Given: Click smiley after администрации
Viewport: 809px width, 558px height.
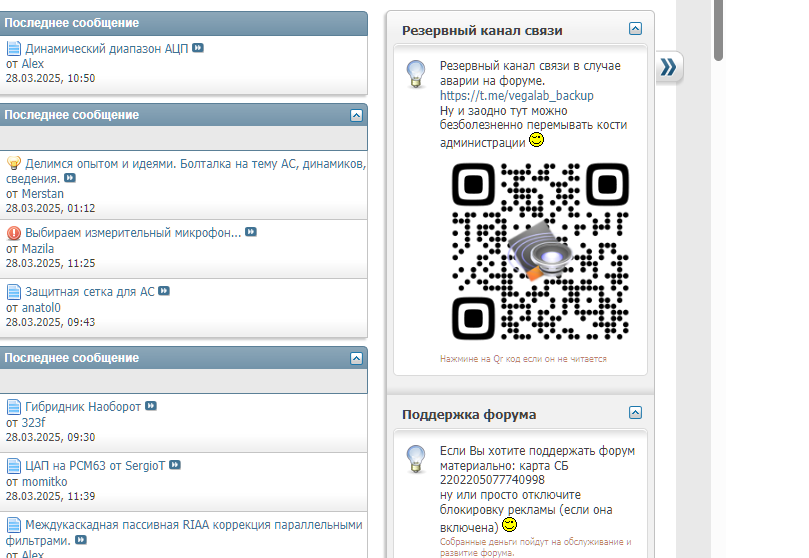Looking at the screenshot, I should [537, 140].
